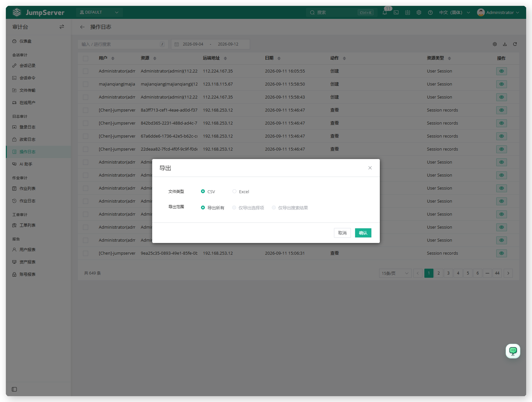The width and height of the screenshot is (532, 402).
Task: Close the 导出 dialog with the X
Action: coord(370,168)
